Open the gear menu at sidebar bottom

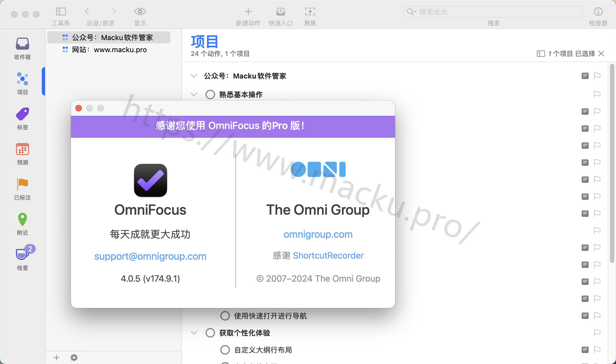click(x=74, y=357)
